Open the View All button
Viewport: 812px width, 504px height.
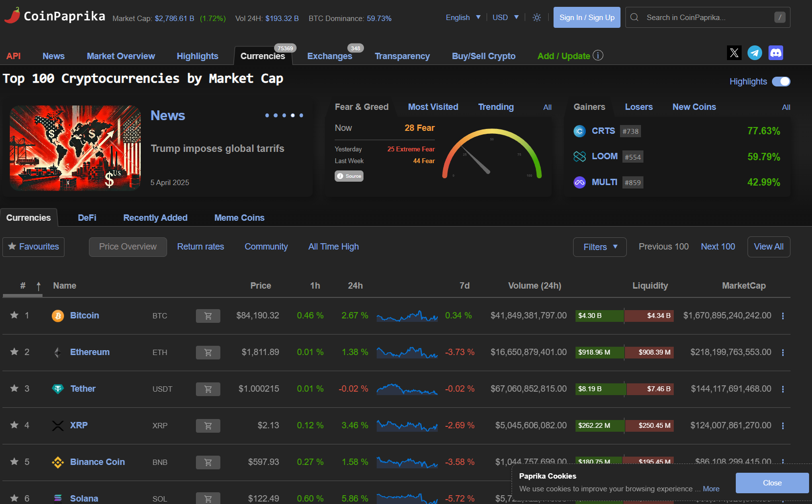(x=769, y=247)
